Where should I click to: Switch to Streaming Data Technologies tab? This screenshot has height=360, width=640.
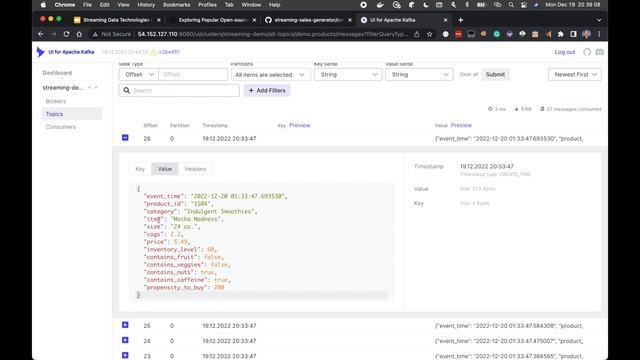116,20
